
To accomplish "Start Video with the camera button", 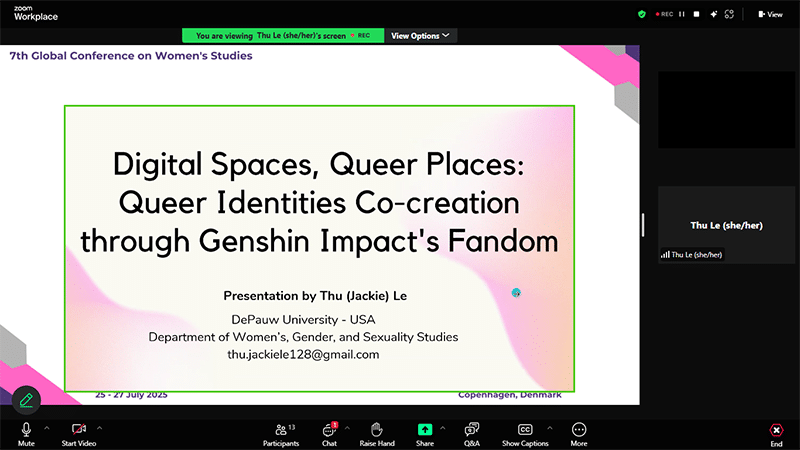I will click(x=78, y=429).
